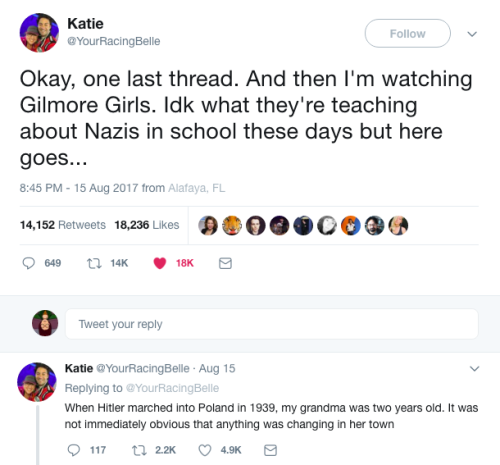This screenshot has height=465, width=500.
Task: Select the first liker avatar in the row
Action: 208,225
